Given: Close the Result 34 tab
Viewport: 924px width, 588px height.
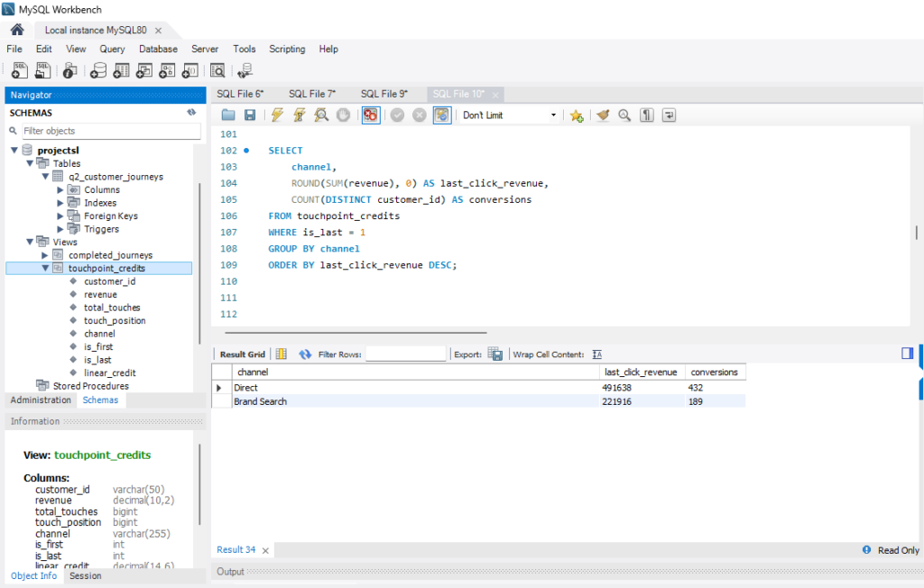Looking at the screenshot, I should click(266, 550).
